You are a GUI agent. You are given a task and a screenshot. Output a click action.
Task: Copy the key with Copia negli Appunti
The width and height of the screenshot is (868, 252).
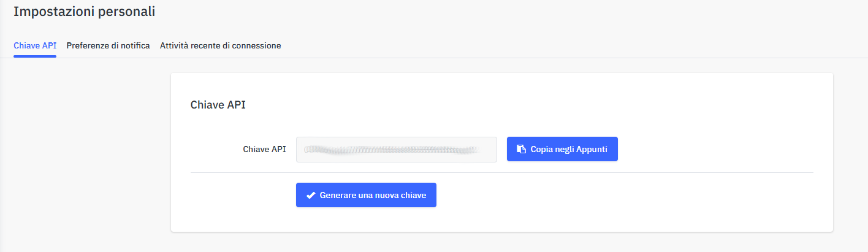coord(562,149)
